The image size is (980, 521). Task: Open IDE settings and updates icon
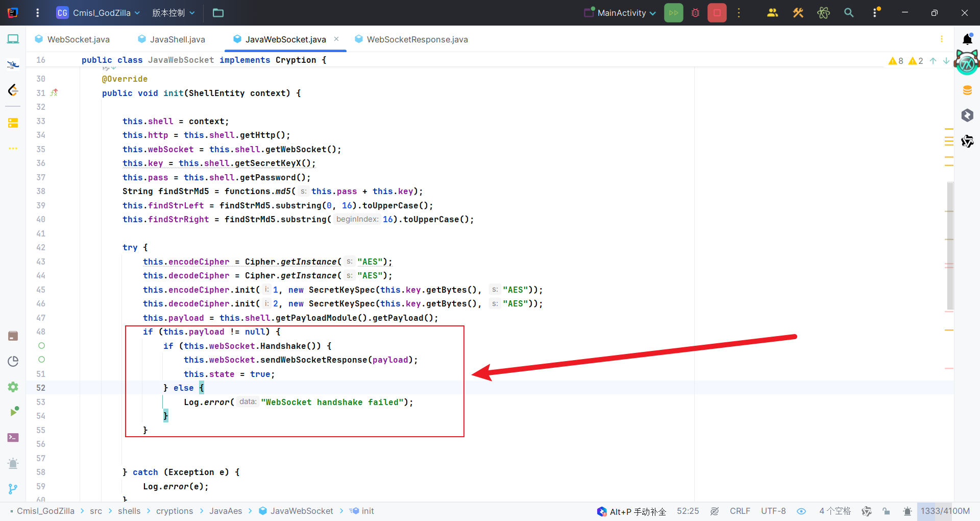876,13
